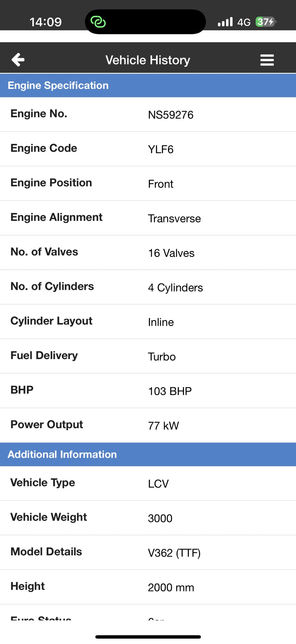
Task: Select the Engine No. NS59276 value
Action: 171,115
